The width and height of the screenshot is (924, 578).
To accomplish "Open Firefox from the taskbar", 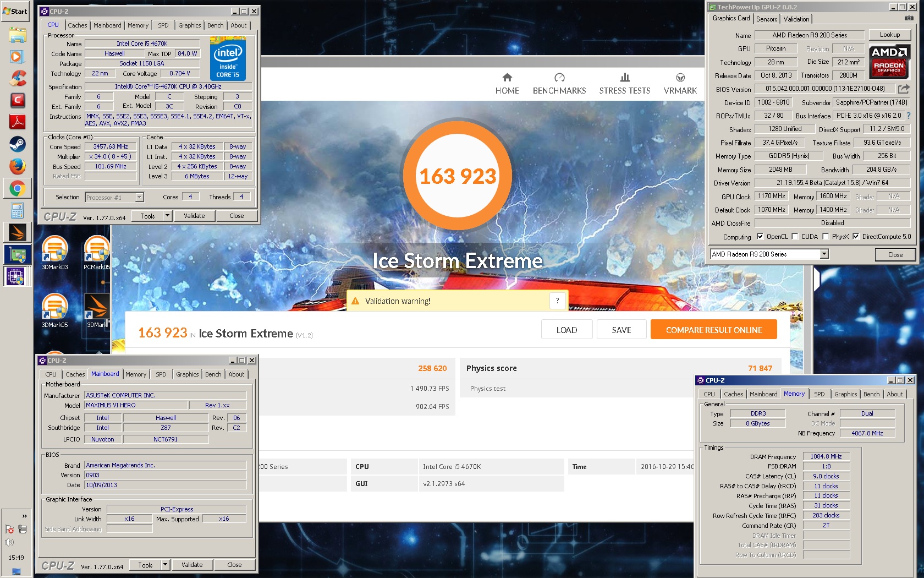I will point(17,166).
